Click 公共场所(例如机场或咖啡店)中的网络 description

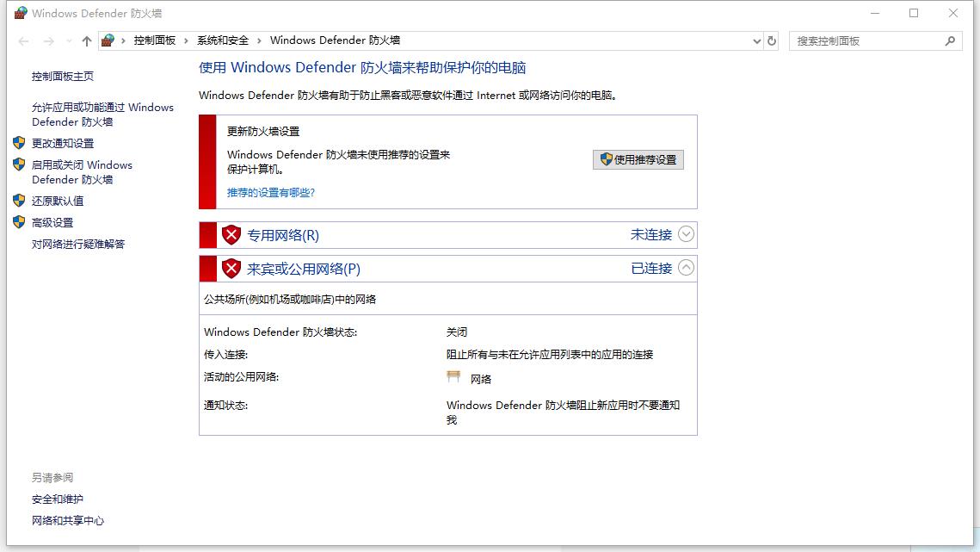tap(290, 300)
